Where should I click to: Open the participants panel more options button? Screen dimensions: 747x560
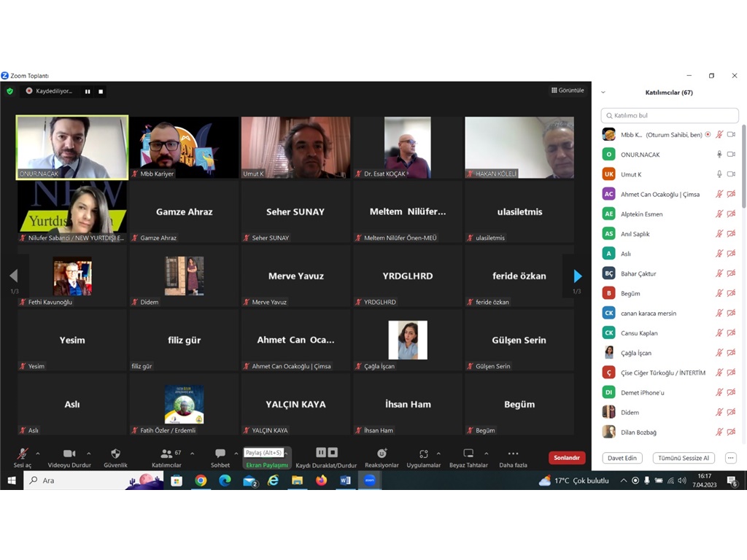tap(730, 458)
